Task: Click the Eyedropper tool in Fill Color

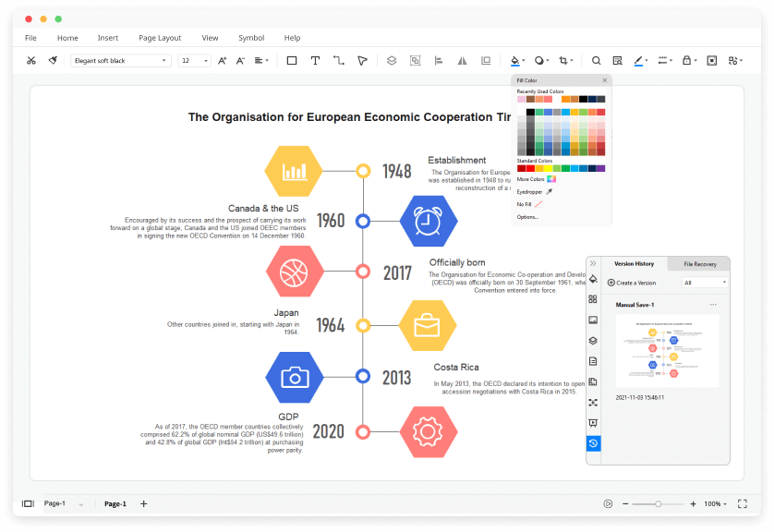Action: (x=535, y=191)
